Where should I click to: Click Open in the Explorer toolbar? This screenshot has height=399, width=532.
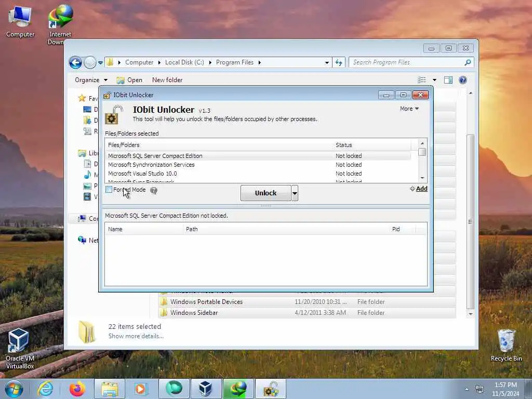click(129, 80)
